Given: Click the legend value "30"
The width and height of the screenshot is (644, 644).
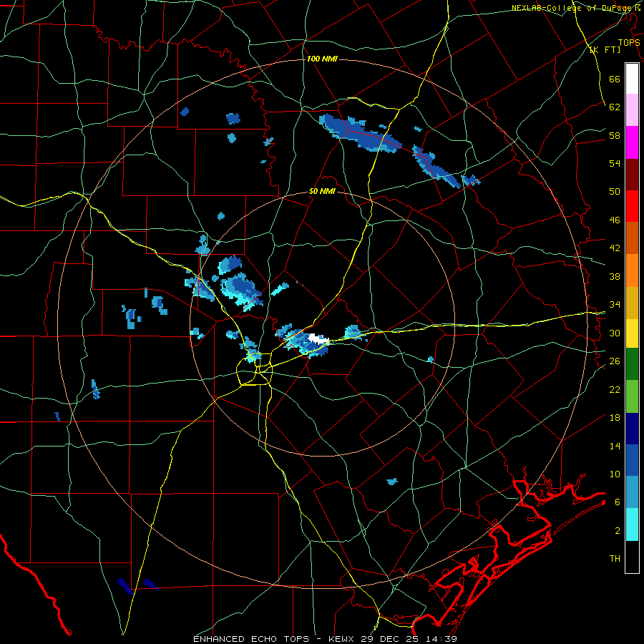Looking at the screenshot, I should click(615, 333).
